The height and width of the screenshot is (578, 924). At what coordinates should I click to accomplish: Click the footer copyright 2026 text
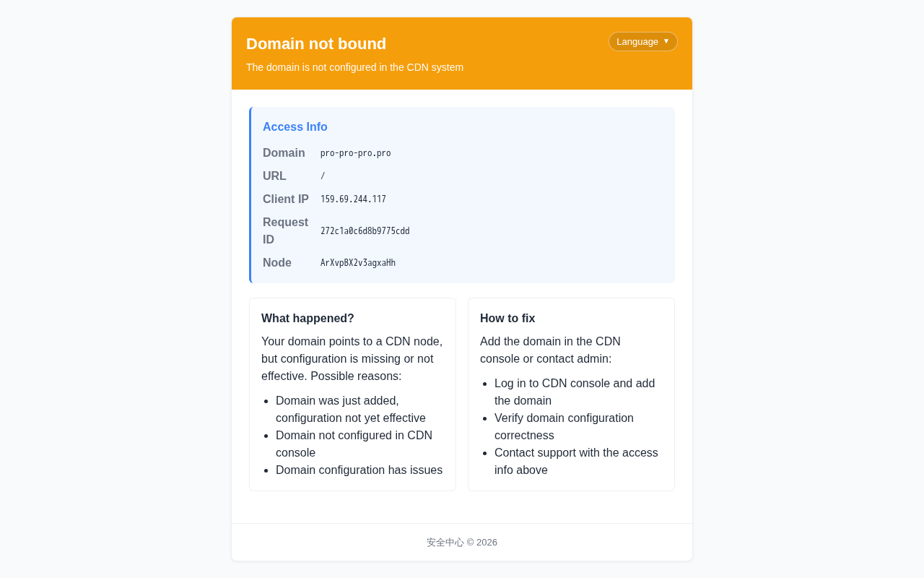click(462, 543)
